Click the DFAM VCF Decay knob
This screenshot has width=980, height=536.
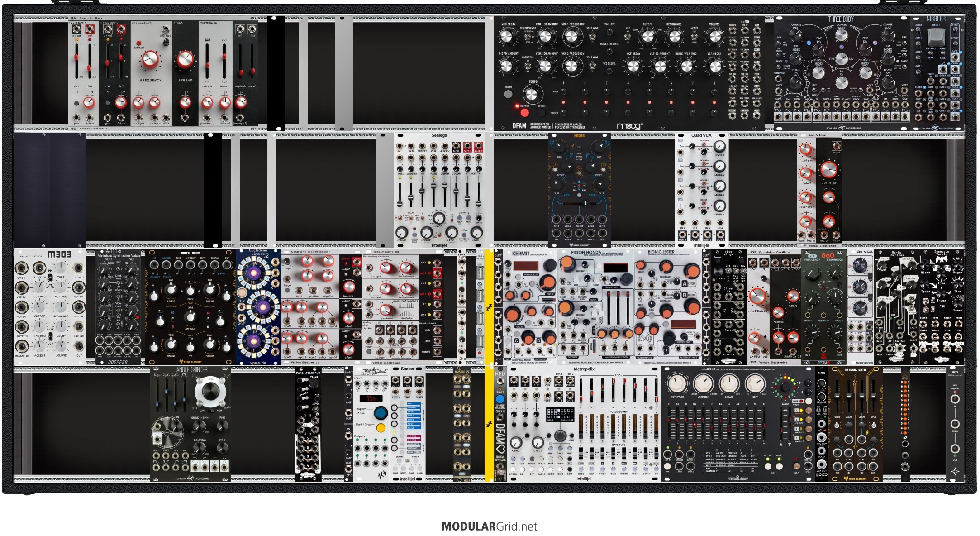pyautogui.click(x=633, y=66)
